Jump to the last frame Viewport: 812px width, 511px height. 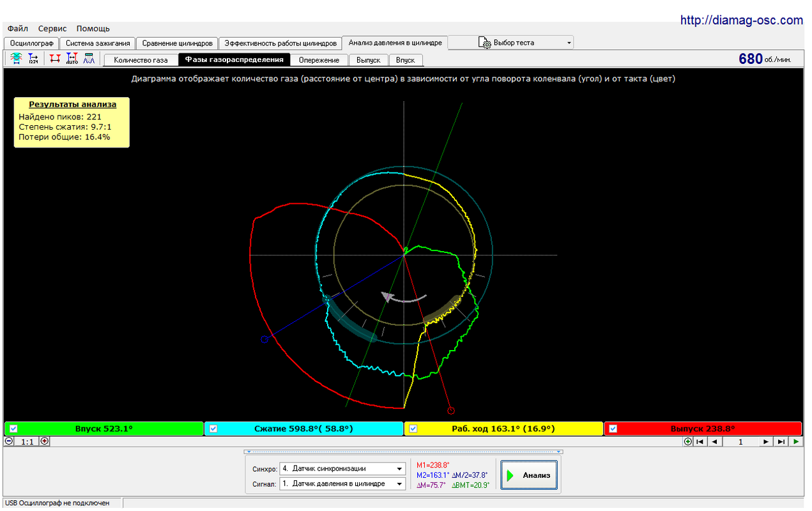[781, 441]
